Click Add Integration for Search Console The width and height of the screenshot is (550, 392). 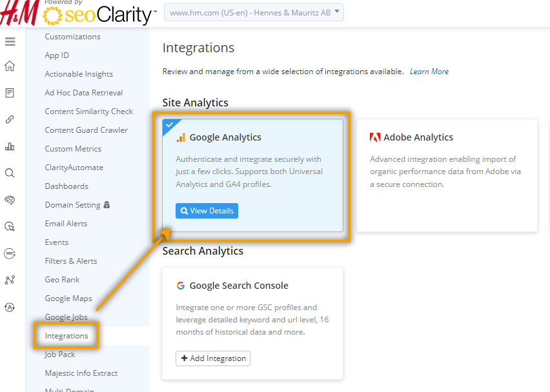click(213, 358)
